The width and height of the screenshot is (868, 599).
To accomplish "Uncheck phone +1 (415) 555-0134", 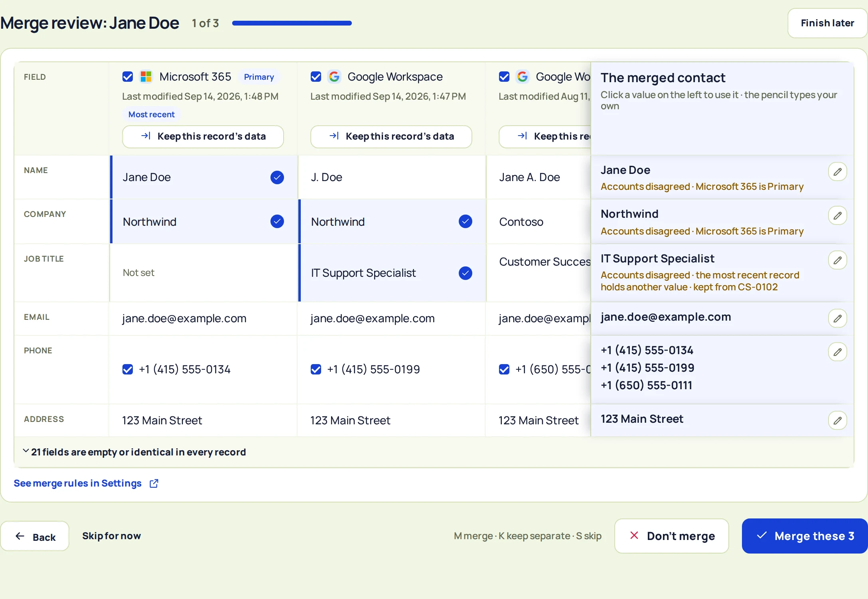I will 128,370.
